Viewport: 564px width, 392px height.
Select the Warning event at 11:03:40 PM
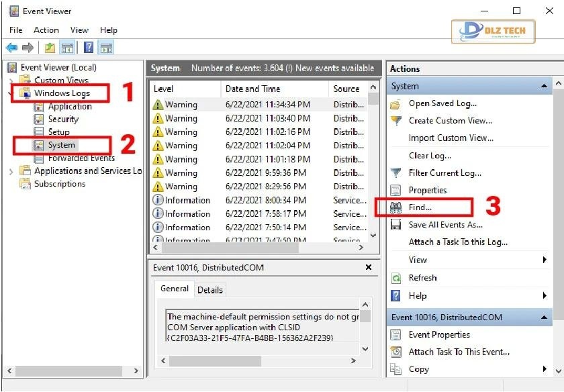259,118
